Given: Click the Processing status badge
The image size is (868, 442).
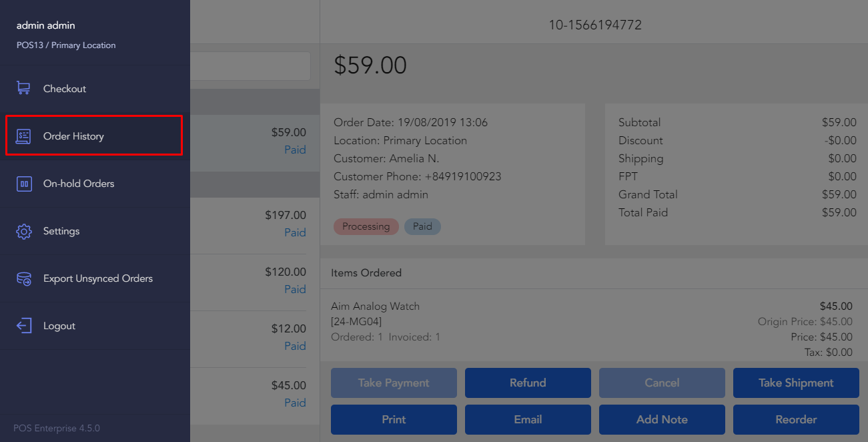Looking at the screenshot, I should [366, 226].
